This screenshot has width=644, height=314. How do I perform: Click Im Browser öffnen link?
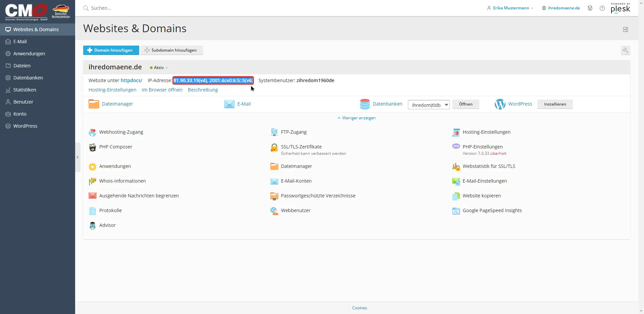pos(162,90)
